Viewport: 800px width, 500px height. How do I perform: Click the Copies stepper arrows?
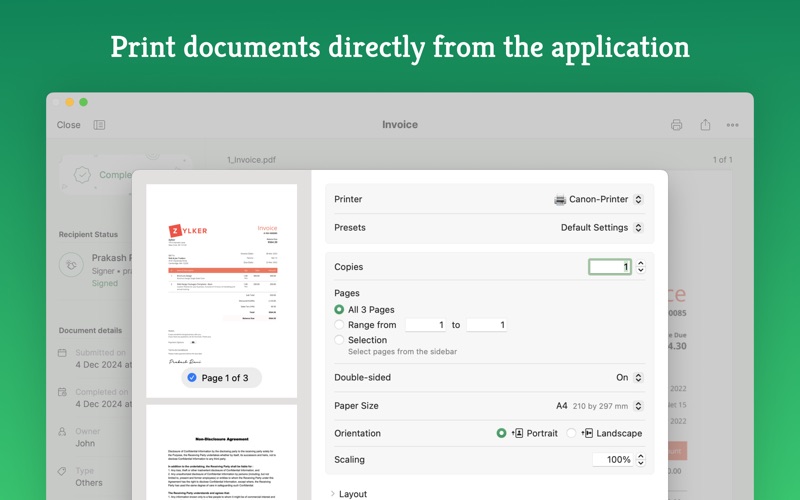pos(640,267)
